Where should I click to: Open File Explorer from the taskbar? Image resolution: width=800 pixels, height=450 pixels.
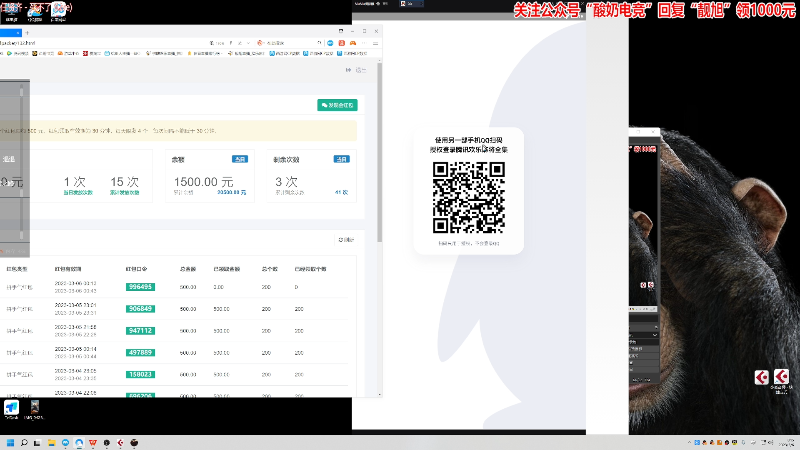coord(52,443)
